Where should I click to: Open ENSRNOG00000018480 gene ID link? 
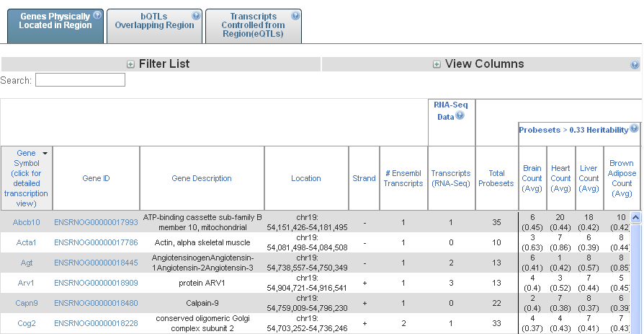(96, 303)
